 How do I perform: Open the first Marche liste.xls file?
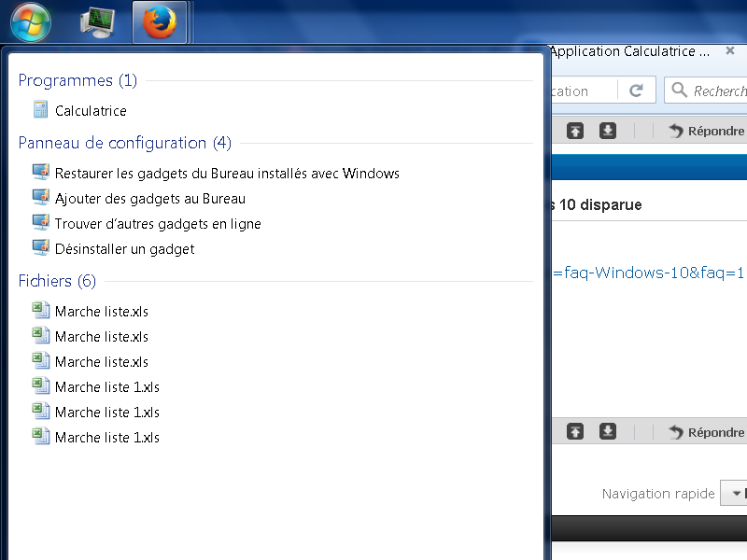click(102, 312)
